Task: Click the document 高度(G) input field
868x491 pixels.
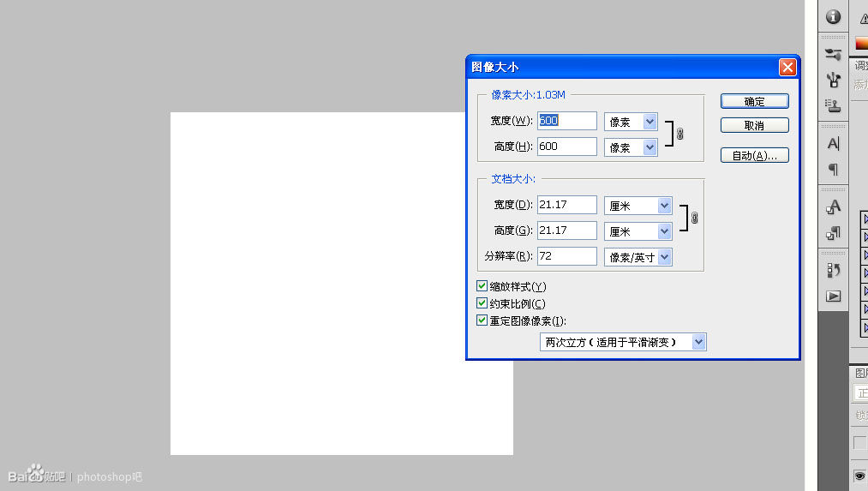Action: click(x=567, y=231)
